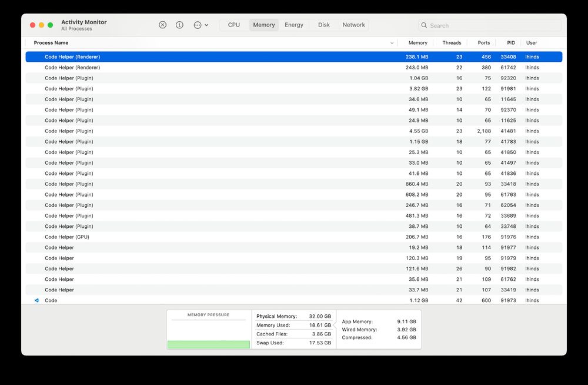Select Code Helper (Renderer) with PID 33408
The image size is (588, 385).
[293, 57]
